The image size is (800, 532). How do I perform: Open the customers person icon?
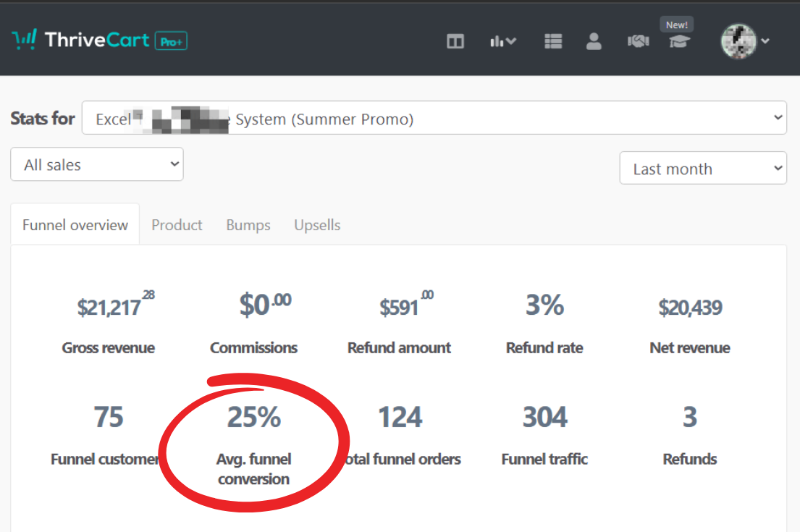tap(594, 41)
